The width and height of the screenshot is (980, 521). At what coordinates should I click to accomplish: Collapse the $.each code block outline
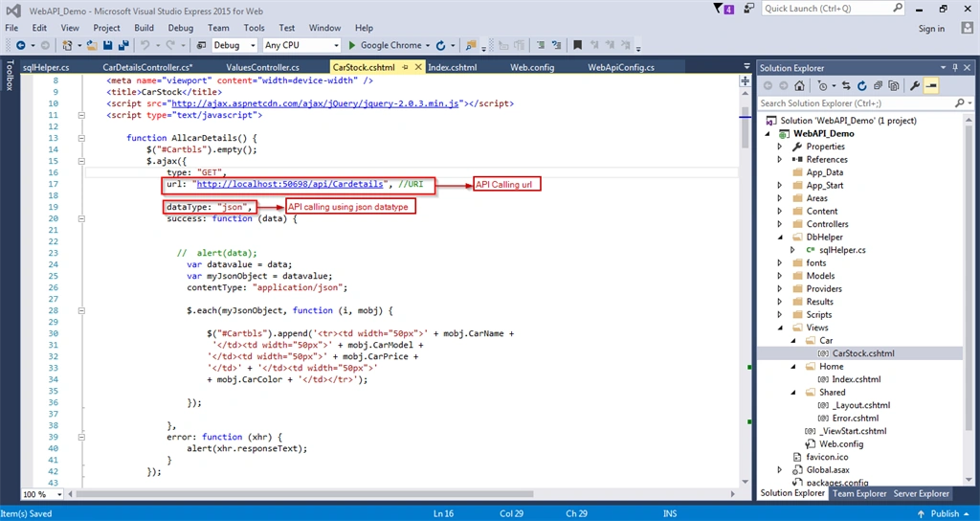pos(81,310)
